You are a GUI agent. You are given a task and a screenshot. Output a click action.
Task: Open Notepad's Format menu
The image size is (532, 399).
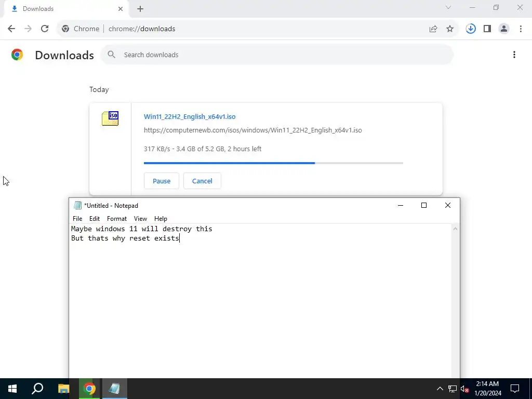tap(117, 219)
